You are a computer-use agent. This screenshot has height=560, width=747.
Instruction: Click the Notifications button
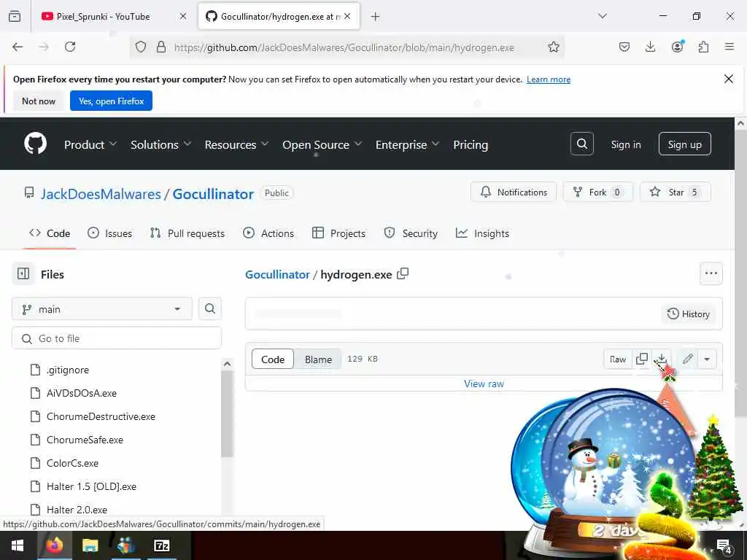point(514,192)
